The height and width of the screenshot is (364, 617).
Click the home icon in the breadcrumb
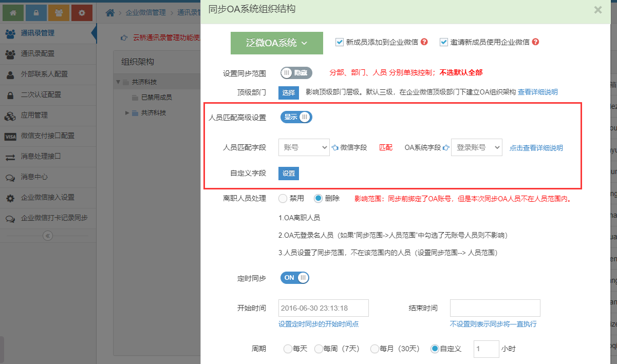110,13
